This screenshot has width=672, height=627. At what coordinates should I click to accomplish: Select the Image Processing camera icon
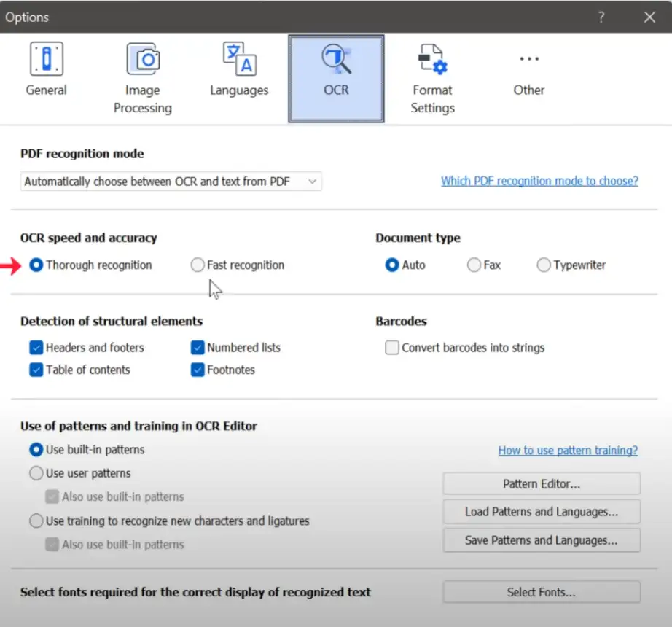pyautogui.click(x=143, y=59)
